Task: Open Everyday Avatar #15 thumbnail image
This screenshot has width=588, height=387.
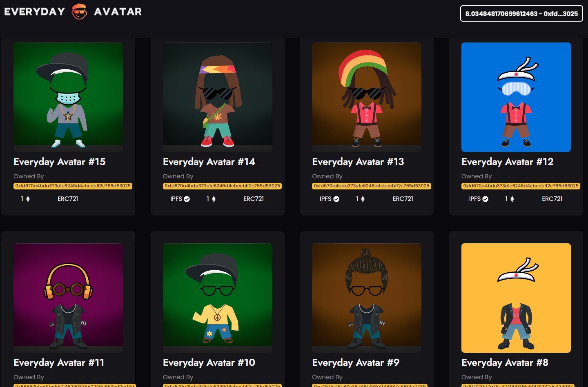Action: (x=68, y=97)
